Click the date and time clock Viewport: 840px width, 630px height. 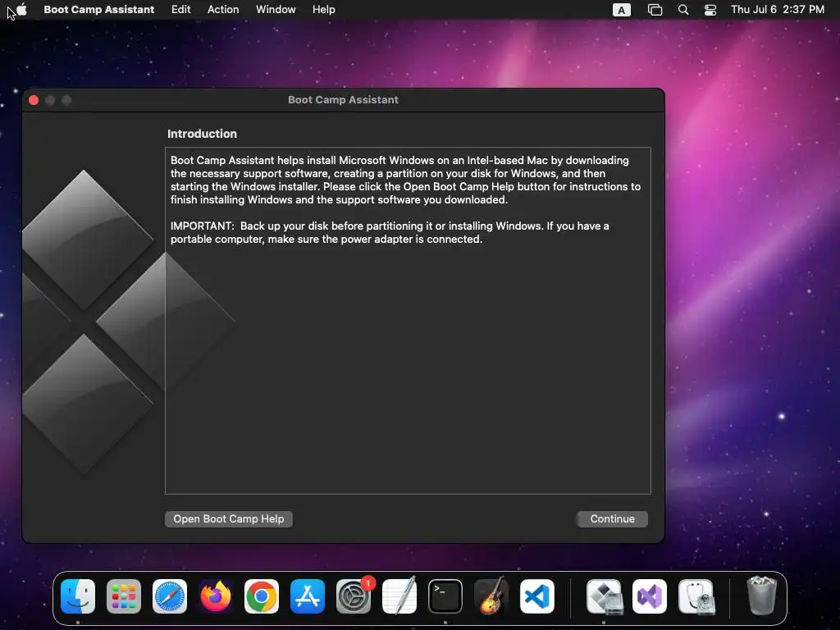[778, 9]
